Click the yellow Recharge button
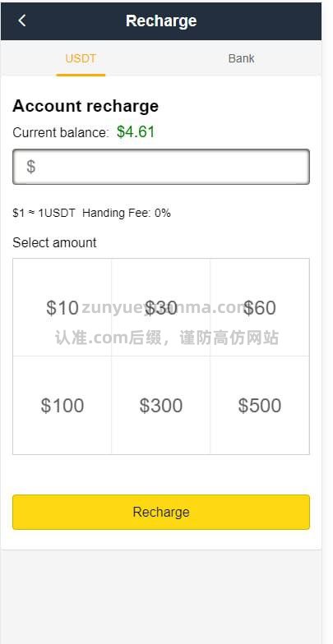Image resolution: width=333 pixels, height=644 pixels. [161, 513]
